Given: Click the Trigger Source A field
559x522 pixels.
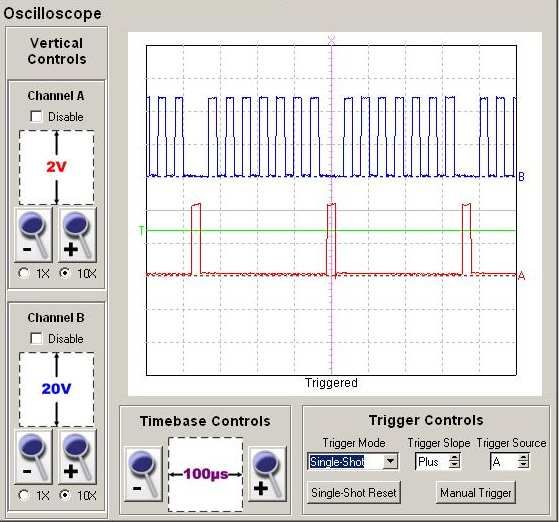Looking at the screenshot, I should coord(504,461).
